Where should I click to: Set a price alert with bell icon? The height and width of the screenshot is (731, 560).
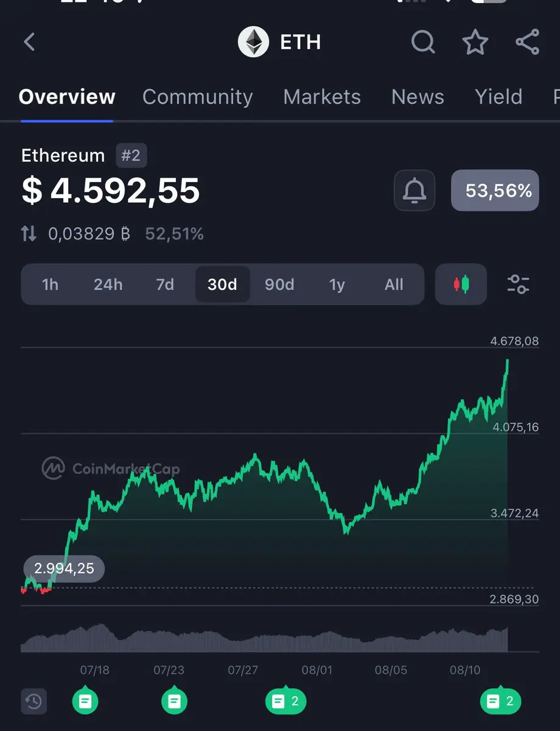pos(415,191)
